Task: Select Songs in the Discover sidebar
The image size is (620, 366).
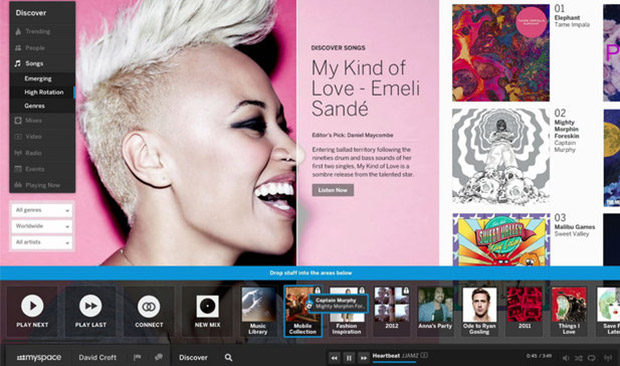Action: pyautogui.click(x=42, y=64)
